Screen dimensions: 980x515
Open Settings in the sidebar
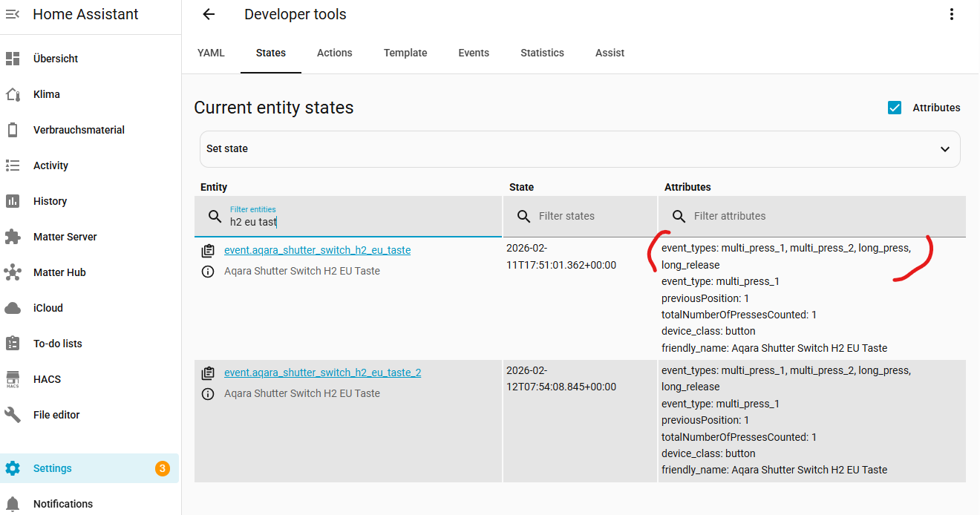(52, 468)
